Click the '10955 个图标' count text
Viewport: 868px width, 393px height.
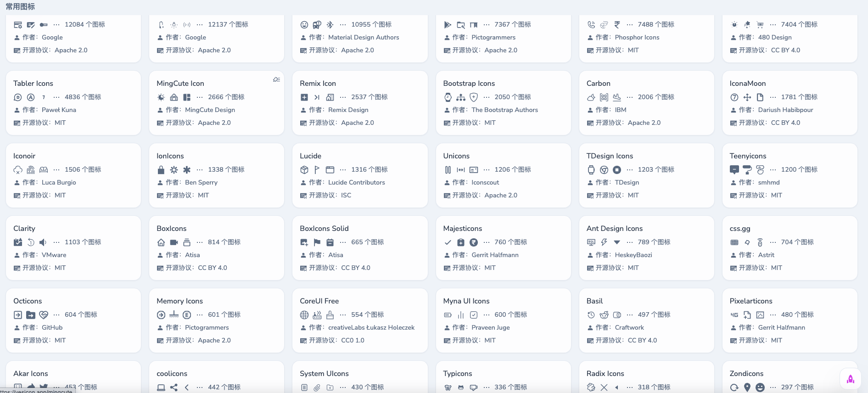click(x=371, y=25)
